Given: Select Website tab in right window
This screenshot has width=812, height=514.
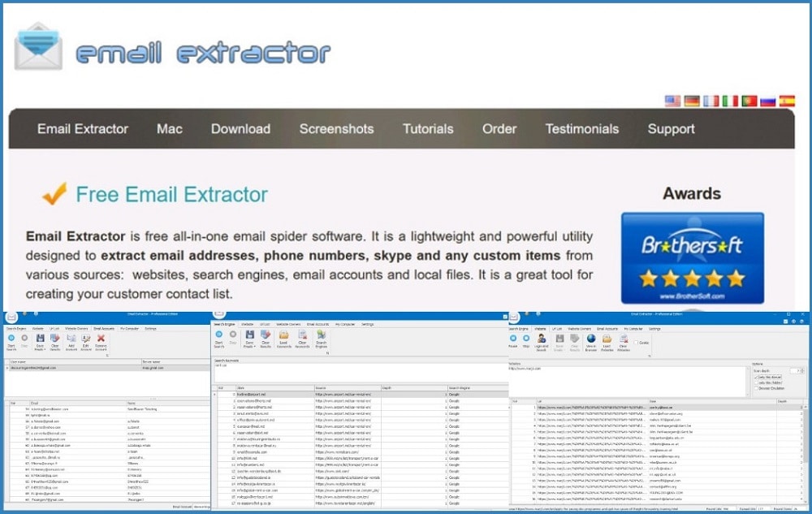Looking at the screenshot, I should coord(540,329).
